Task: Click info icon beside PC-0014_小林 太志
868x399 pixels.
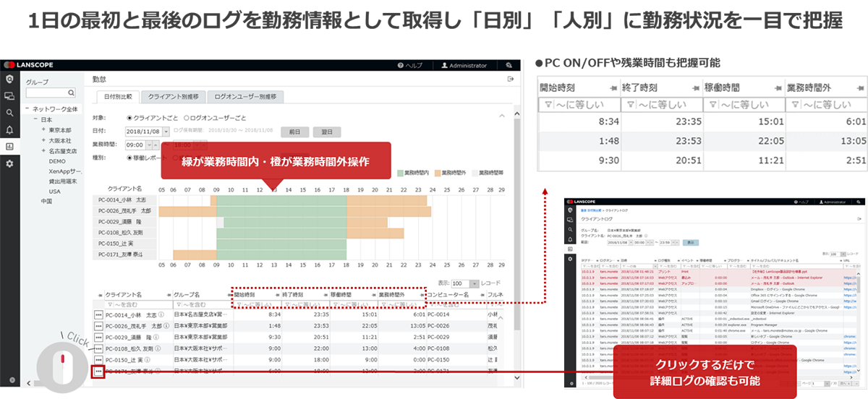Action: coord(160,315)
